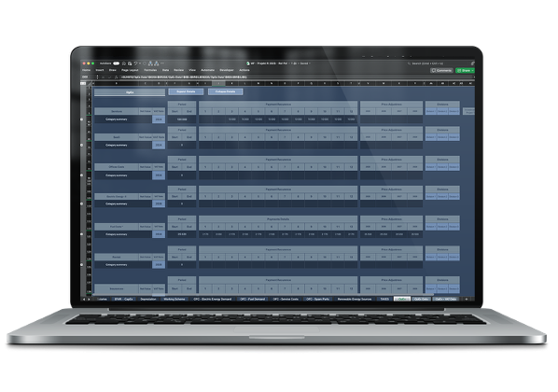Click the Collapse Details button
Screen dimensions: 558x392
coord(225,91)
